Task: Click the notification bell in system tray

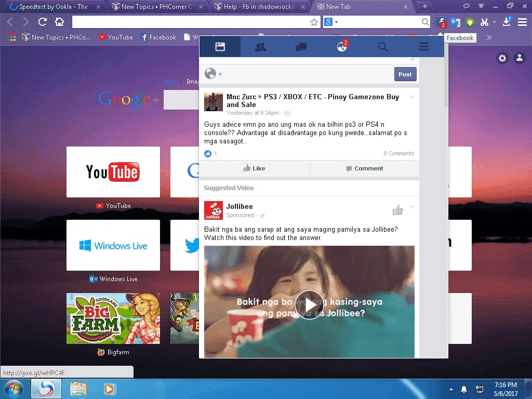Action: point(464,389)
